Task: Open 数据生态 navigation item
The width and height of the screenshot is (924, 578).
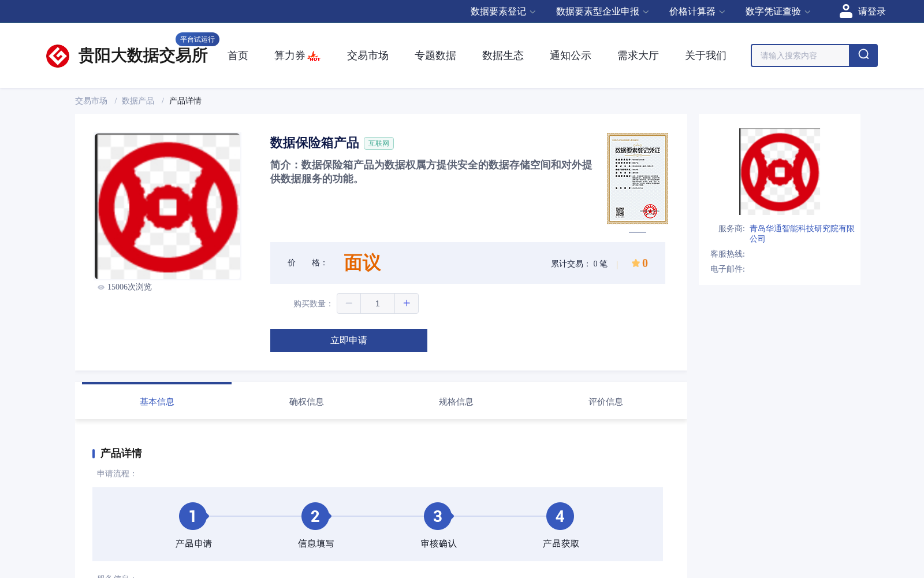Action: (503, 55)
